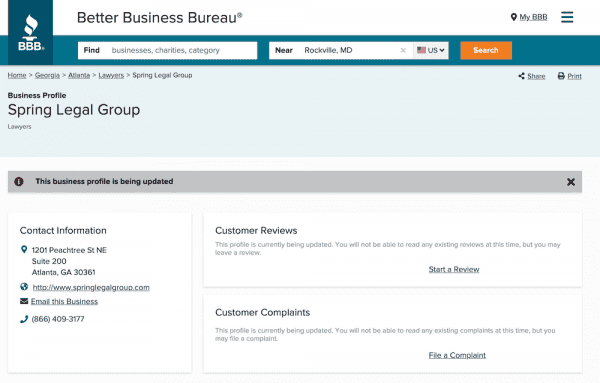Open the My BBB link

[x=533, y=17]
